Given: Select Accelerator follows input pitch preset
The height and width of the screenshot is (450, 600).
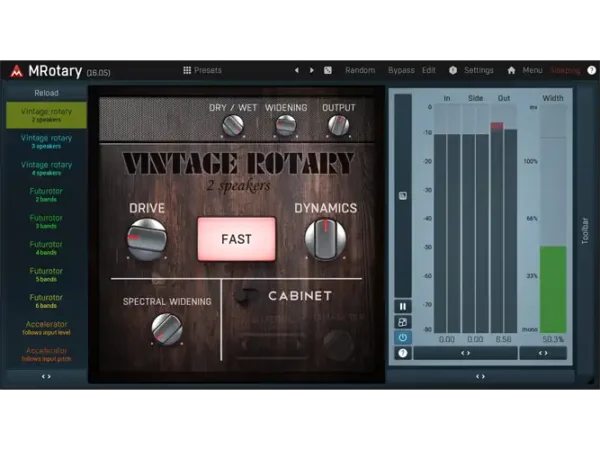Looking at the screenshot, I should 46,354.
